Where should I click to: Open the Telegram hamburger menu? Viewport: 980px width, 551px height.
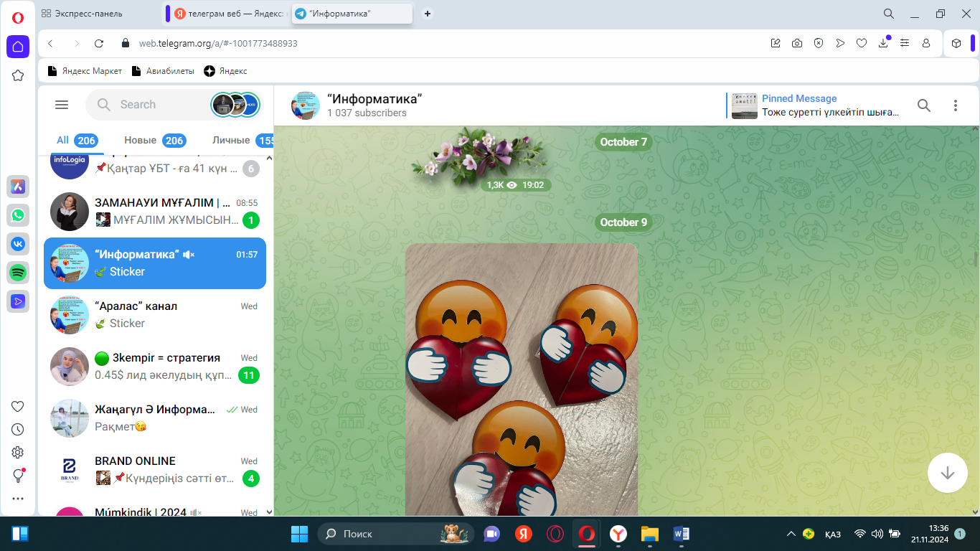pyautogui.click(x=62, y=105)
